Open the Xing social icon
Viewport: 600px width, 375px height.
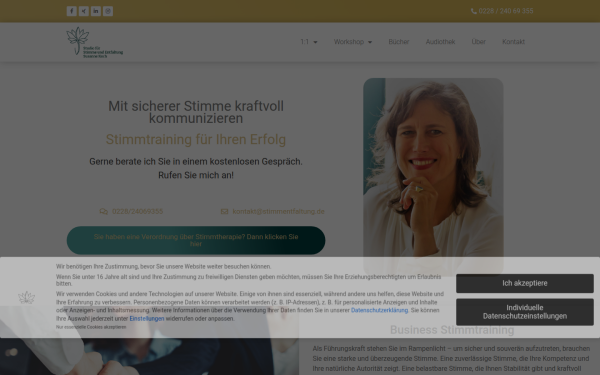tap(84, 11)
